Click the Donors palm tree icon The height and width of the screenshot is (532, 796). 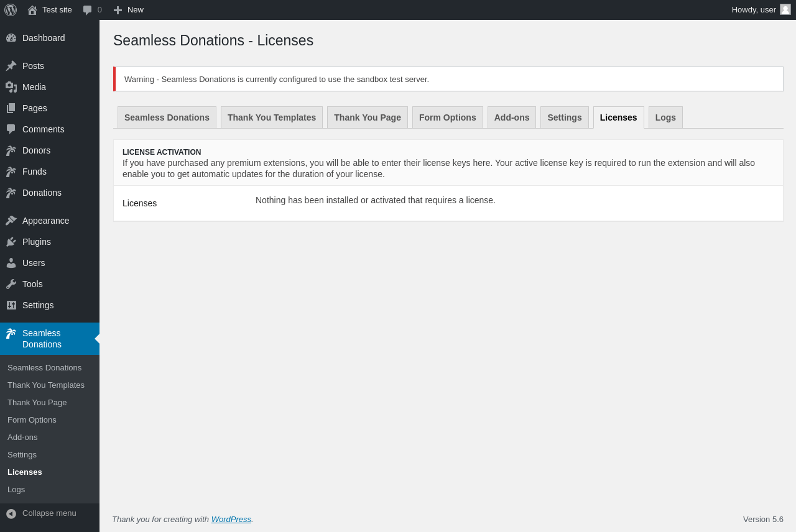pos(11,150)
